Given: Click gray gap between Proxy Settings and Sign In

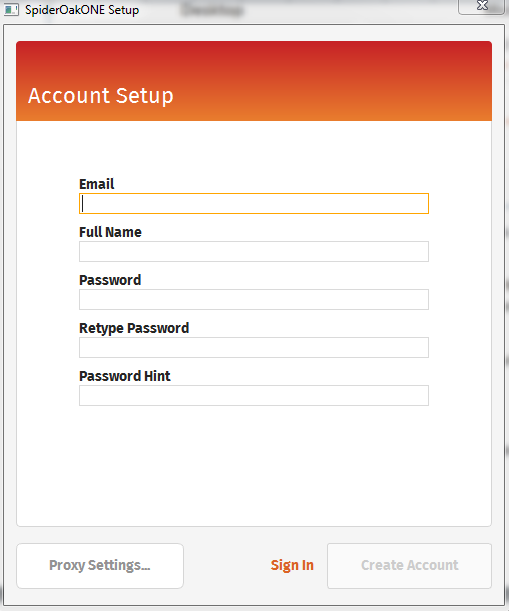Looking at the screenshot, I should pyautogui.click(x=226, y=565).
